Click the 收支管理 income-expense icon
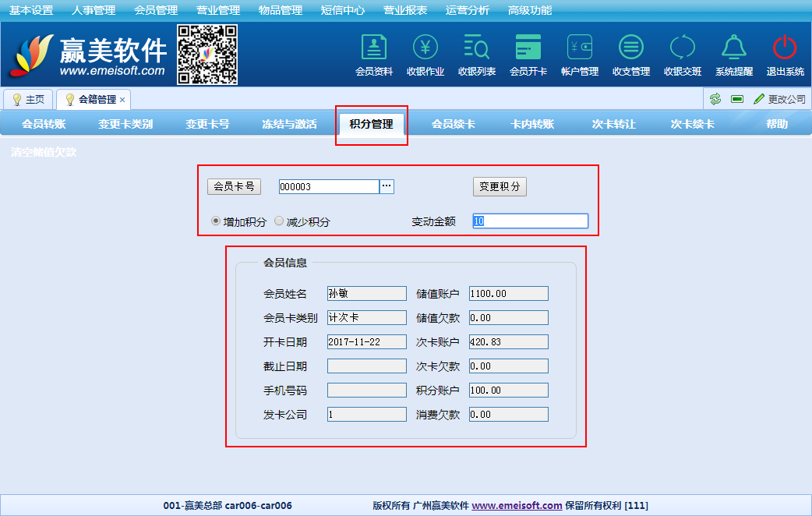Screen dimensions: 812x516 click(631, 48)
